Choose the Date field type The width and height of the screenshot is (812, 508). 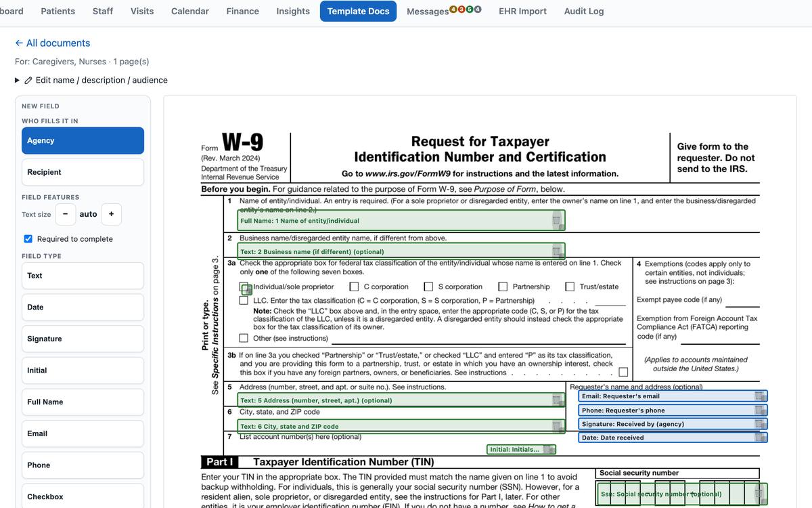[83, 307]
